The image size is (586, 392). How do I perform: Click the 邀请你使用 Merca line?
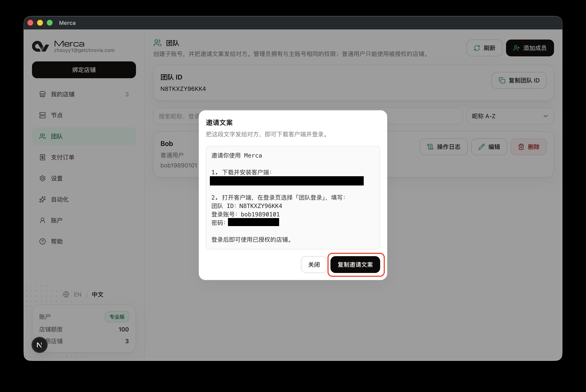(x=236, y=155)
